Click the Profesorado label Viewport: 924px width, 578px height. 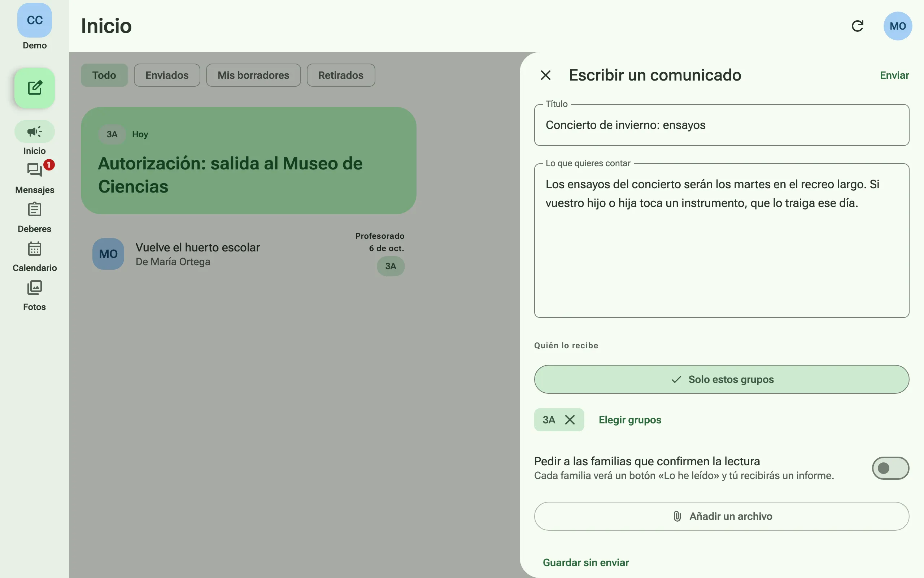[380, 236]
